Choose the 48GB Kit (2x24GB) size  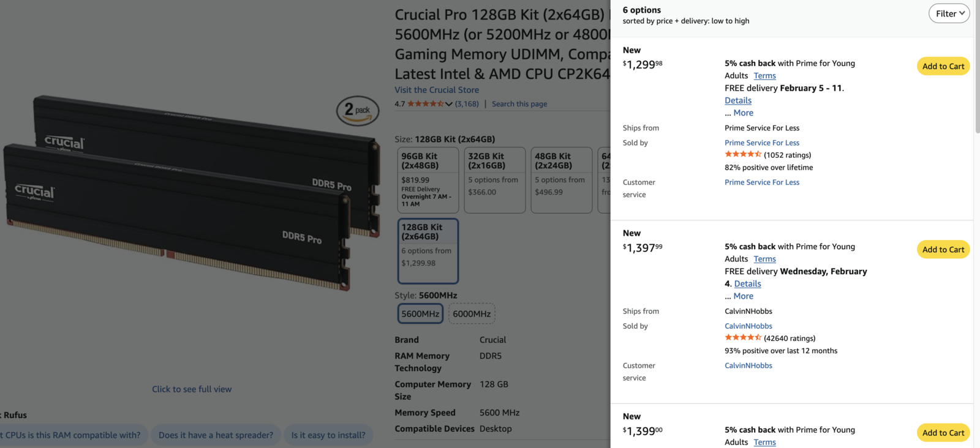[x=562, y=180]
